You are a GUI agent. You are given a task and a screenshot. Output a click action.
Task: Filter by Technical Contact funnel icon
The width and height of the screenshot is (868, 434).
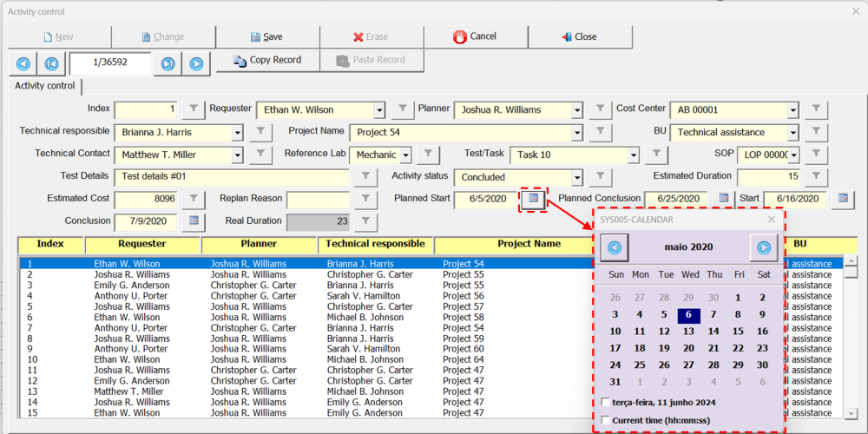260,155
